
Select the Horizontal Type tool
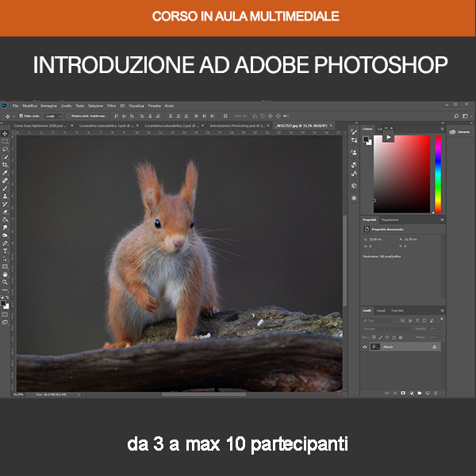tap(5, 251)
